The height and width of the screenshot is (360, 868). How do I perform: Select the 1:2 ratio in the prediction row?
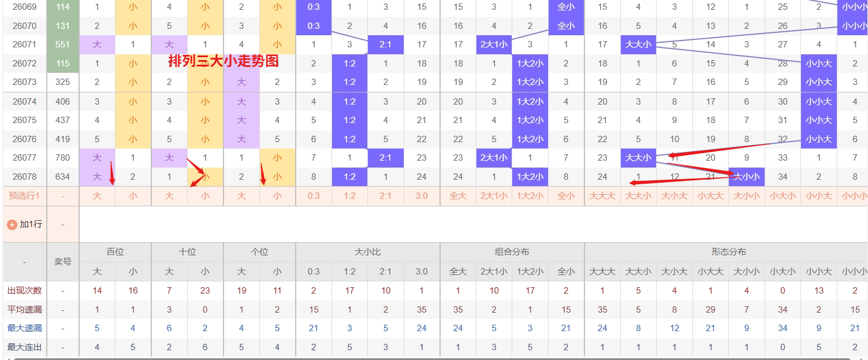(x=349, y=195)
